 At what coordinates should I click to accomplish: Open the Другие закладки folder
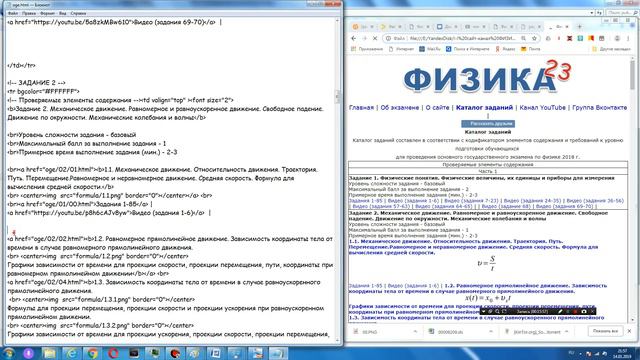point(611,49)
